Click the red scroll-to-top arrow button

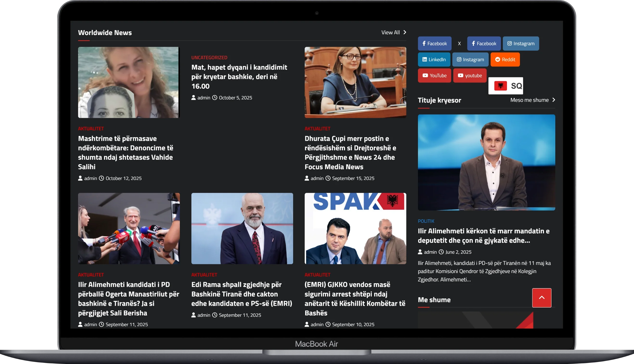(x=541, y=297)
